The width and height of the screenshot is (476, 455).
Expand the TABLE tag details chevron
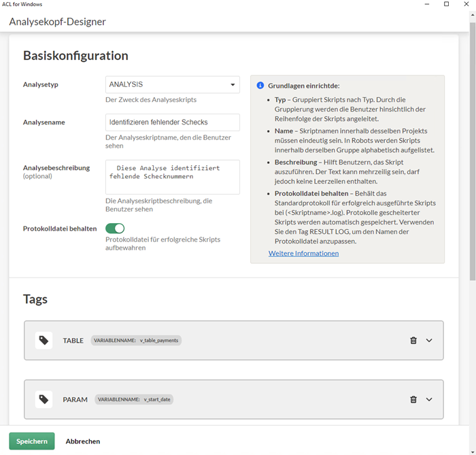click(x=429, y=341)
